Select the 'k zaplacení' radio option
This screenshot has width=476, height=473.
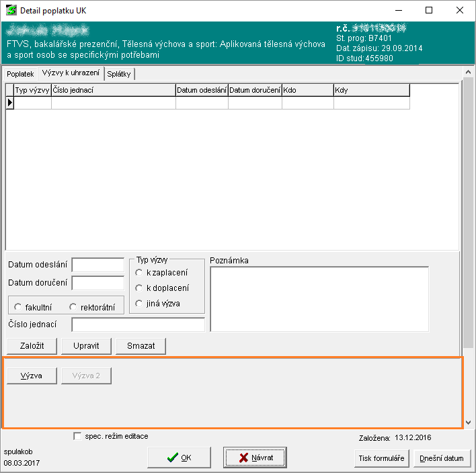[x=139, y=272]
